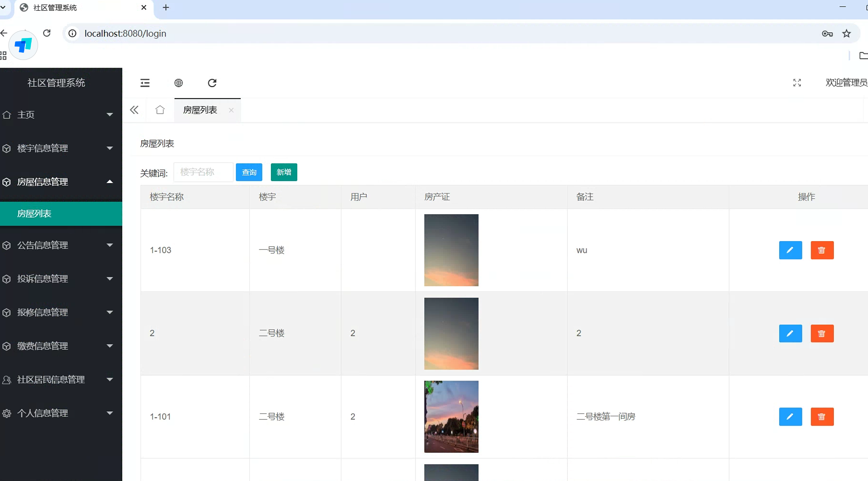The image size is (868, 481).
Task: Click the edit pencil for the row named 2
Action: coord(790,333)
